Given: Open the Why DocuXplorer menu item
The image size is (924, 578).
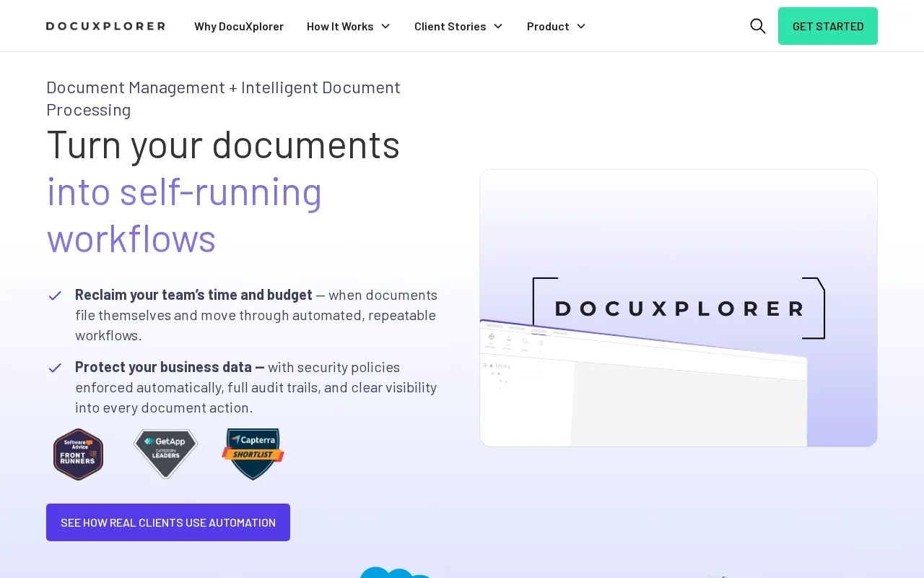Looking at the screenshot, I should [239, 26].
